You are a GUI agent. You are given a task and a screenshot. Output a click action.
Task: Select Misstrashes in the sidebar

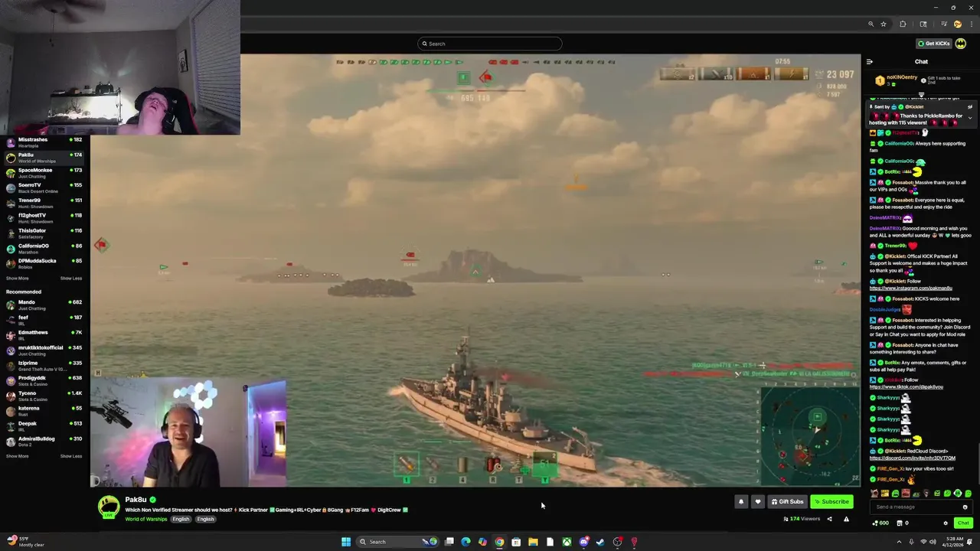click(x=44, y=142)
